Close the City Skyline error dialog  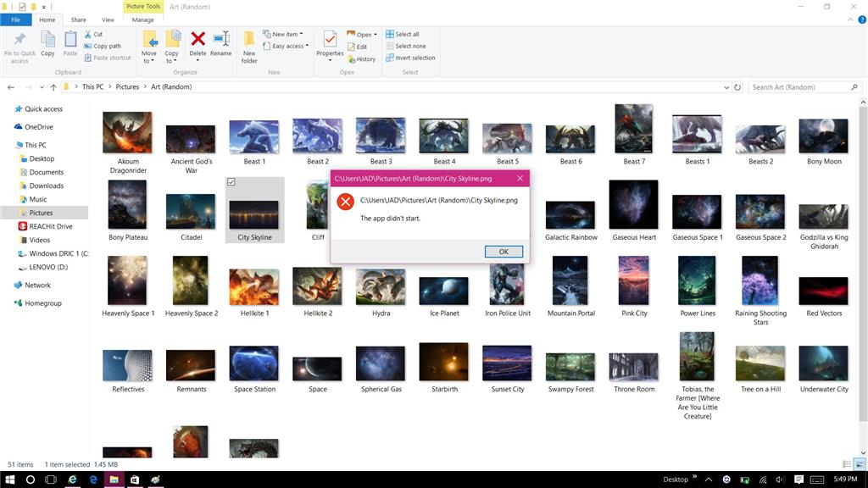(520, 179)
